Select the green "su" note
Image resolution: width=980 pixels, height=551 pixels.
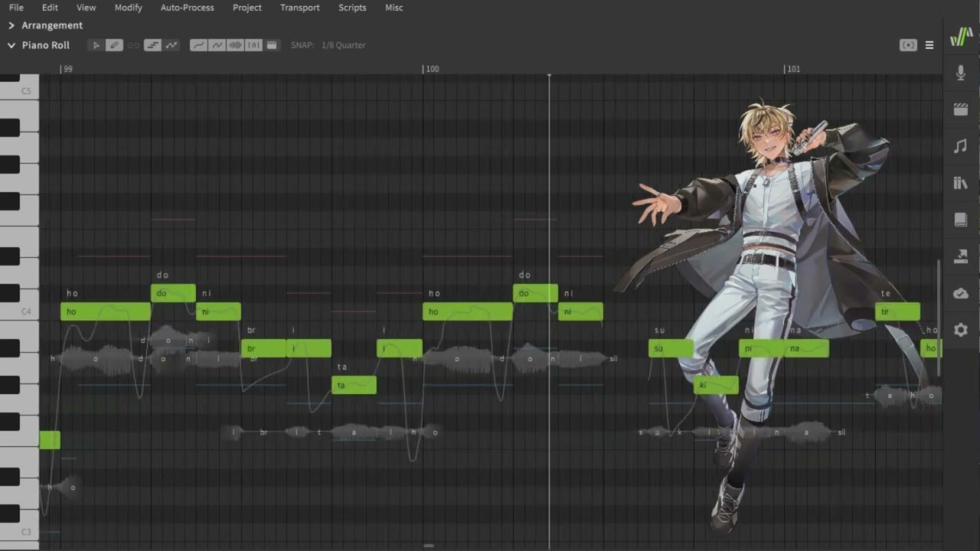pos(671,348)
